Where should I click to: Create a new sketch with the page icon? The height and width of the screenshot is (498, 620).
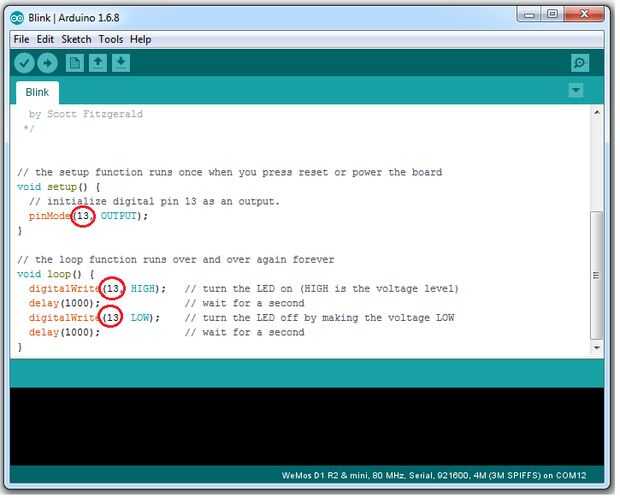point(75,63)
